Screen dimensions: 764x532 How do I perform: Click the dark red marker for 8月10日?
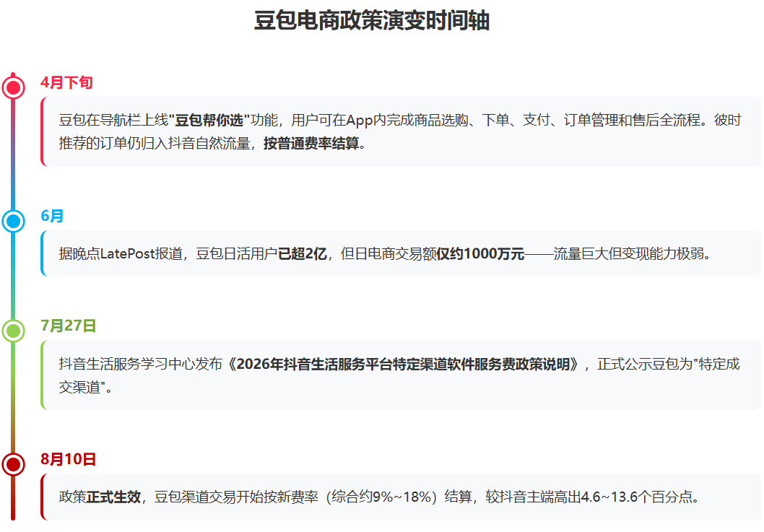coord(13,464)
